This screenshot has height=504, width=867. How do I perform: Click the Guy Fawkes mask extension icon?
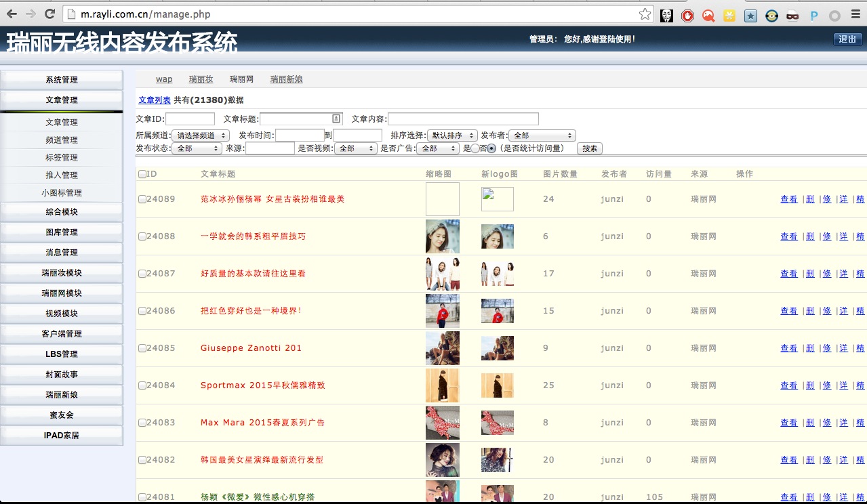click(666, 16)
